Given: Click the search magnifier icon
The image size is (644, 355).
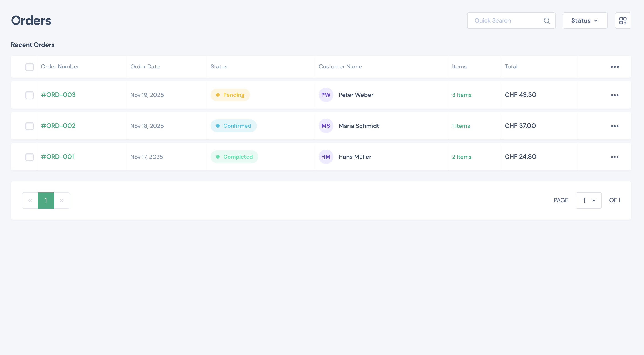Looking at the screenshot, I should [x=547, y=20].
